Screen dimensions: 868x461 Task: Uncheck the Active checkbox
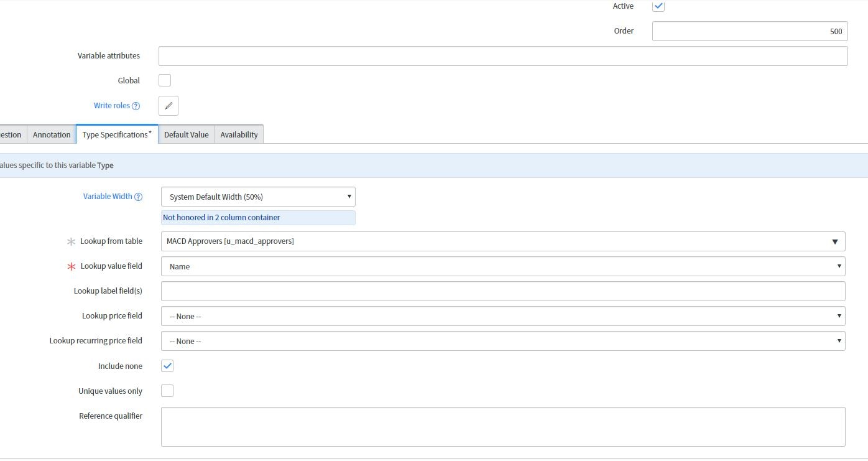tap(658, 6)
